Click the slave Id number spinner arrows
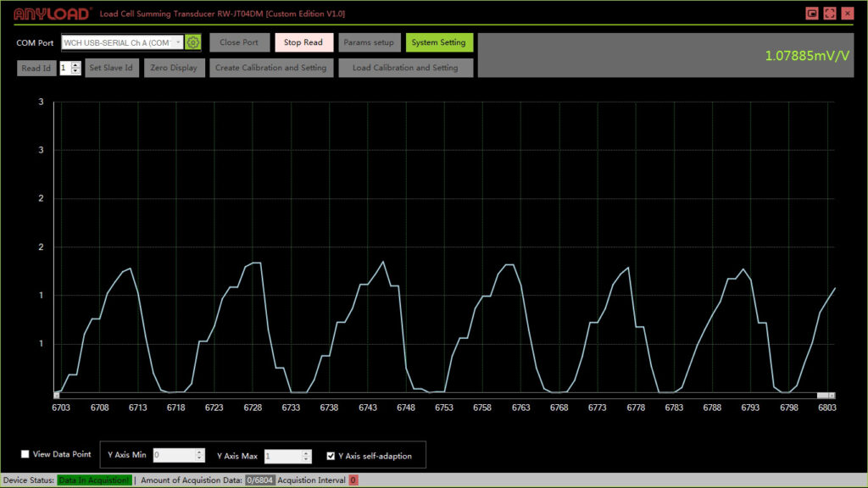Viewport: 868px width, 488px height. (x=76, y=68)
